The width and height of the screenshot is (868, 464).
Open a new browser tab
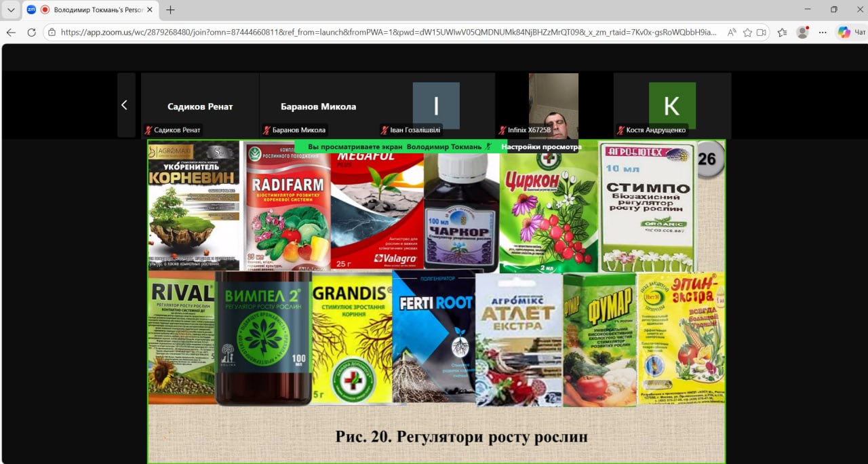170,9
